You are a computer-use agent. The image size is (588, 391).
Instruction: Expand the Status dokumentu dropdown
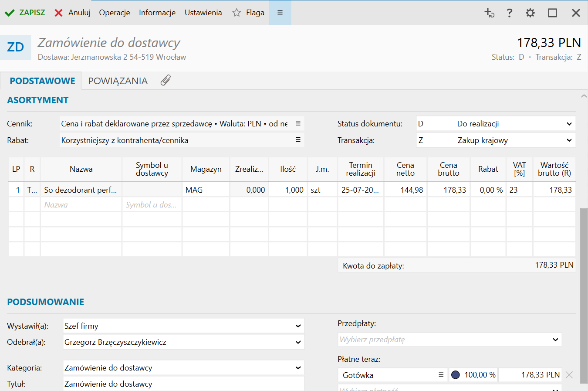[569, 124]
